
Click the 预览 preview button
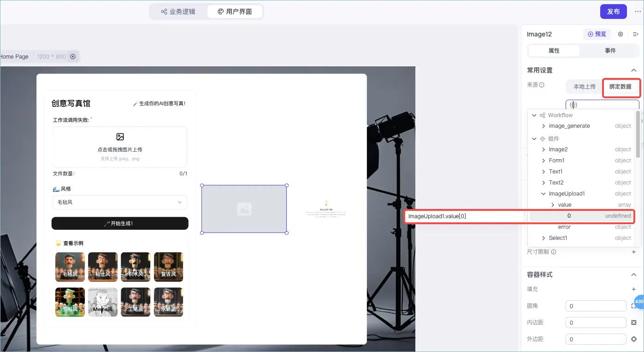pyautogui.click(x=597, y=34)
